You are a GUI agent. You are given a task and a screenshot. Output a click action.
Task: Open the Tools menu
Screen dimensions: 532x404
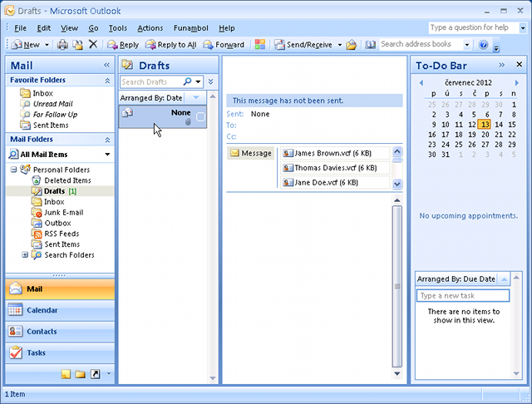117,28
